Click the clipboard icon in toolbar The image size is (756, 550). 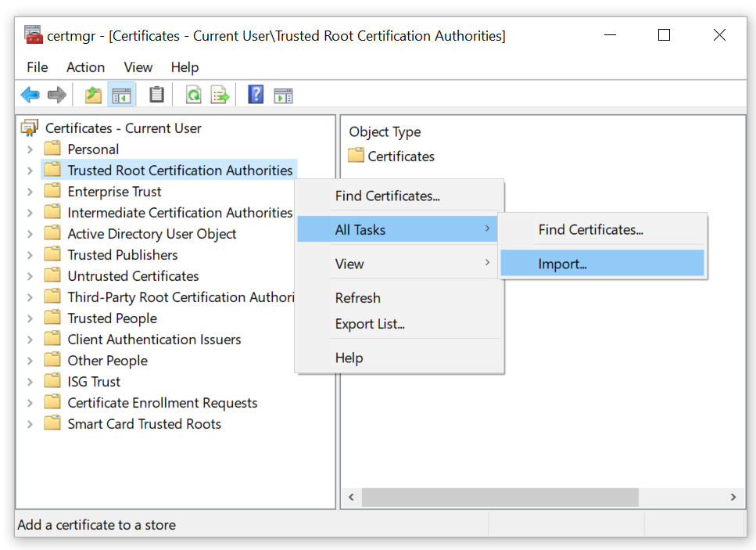[x=157, y=95]
